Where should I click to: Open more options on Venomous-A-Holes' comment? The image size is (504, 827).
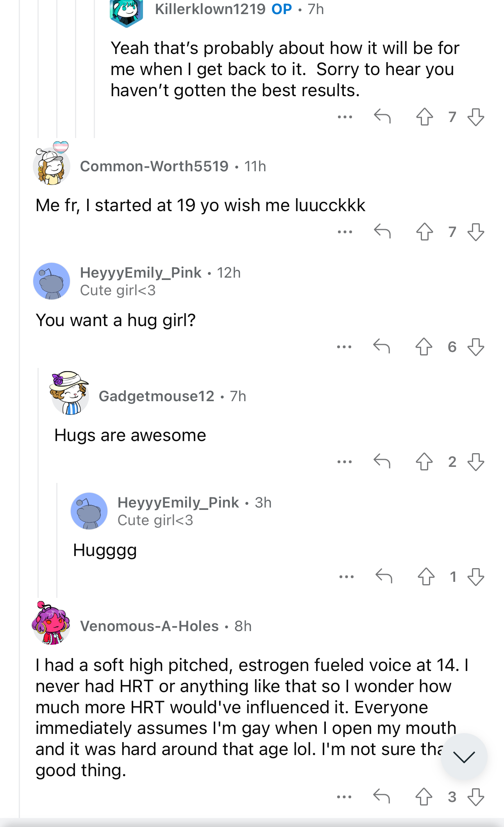click(x=344, y=797)
